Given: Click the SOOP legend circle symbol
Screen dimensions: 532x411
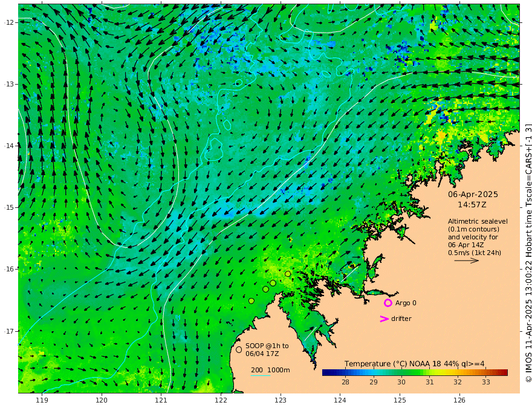Looking at the screenshot, I should (x=239, y=349).
